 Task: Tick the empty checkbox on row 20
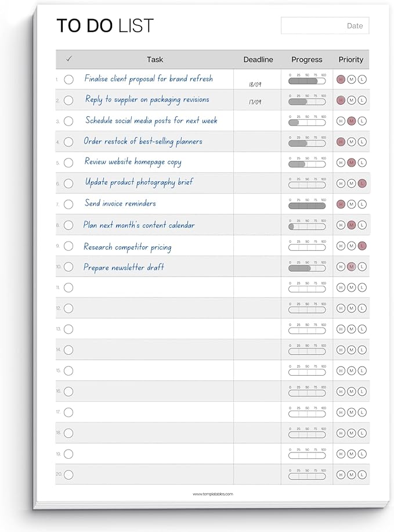pos(68,475)
